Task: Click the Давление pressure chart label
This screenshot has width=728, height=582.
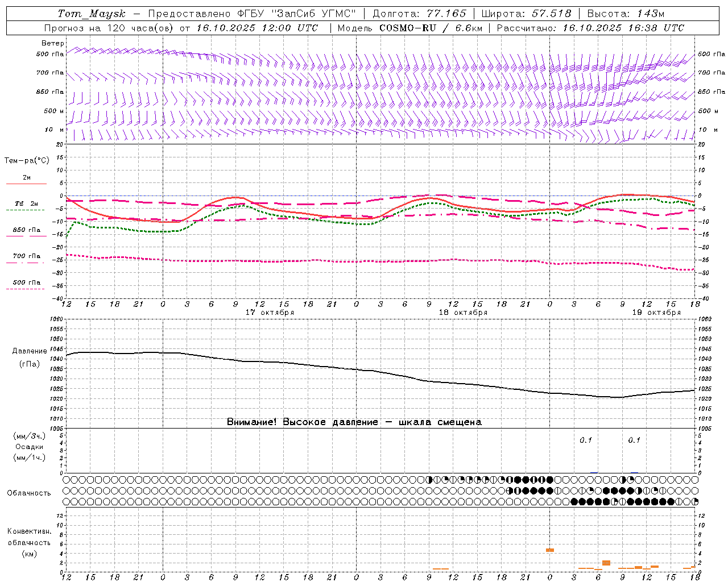Action: pos(30,351)
